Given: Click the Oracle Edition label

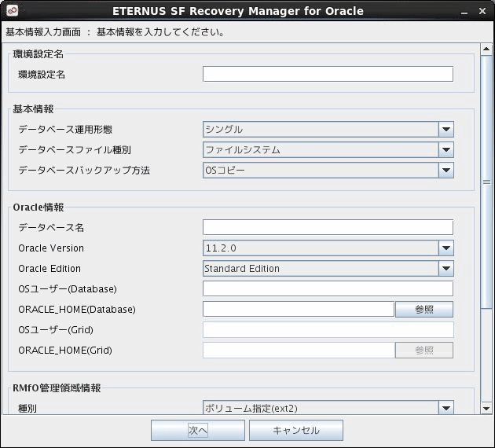Looking at the screenshot, I should [49, 268].
